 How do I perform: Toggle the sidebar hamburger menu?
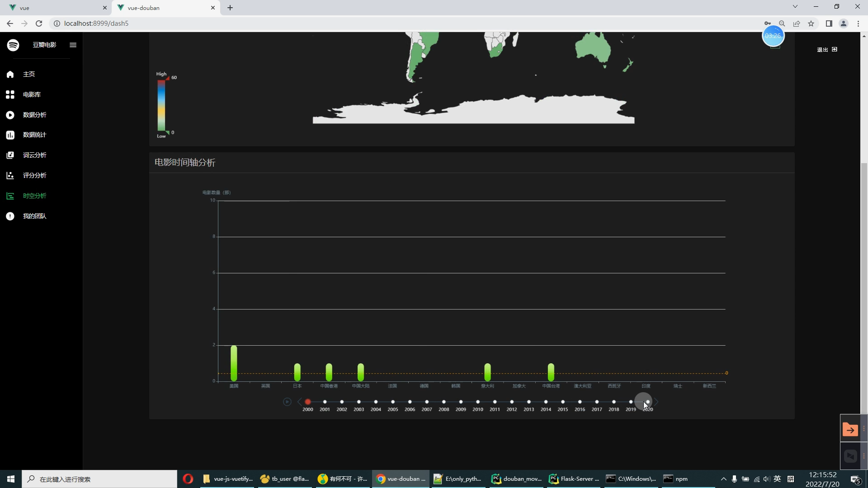click(x=73, y=45)
